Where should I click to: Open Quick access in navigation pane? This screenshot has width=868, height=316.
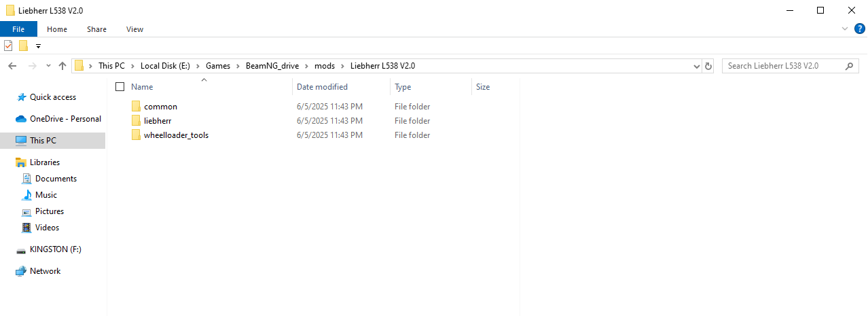(53, 97)
